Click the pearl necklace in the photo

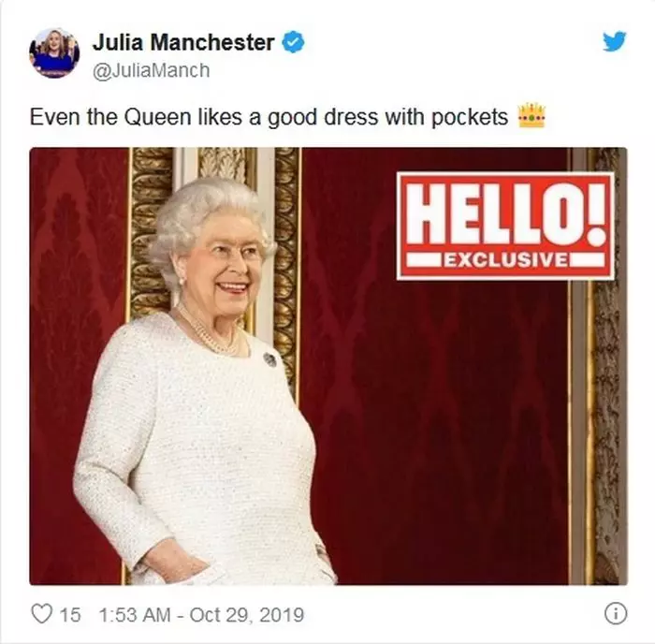(x=209, y=334)
